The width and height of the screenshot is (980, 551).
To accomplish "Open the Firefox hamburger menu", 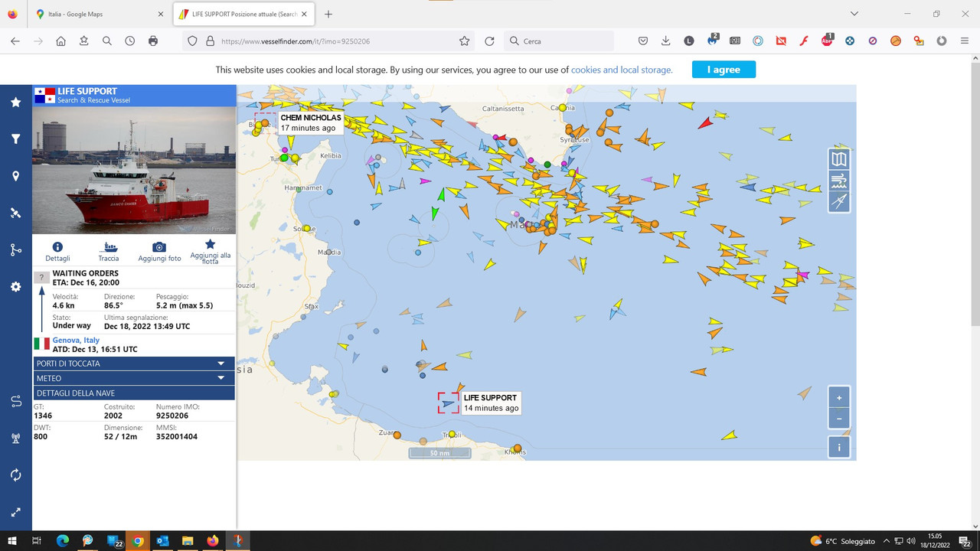I will pyautogui.click(x=965, y=41).
